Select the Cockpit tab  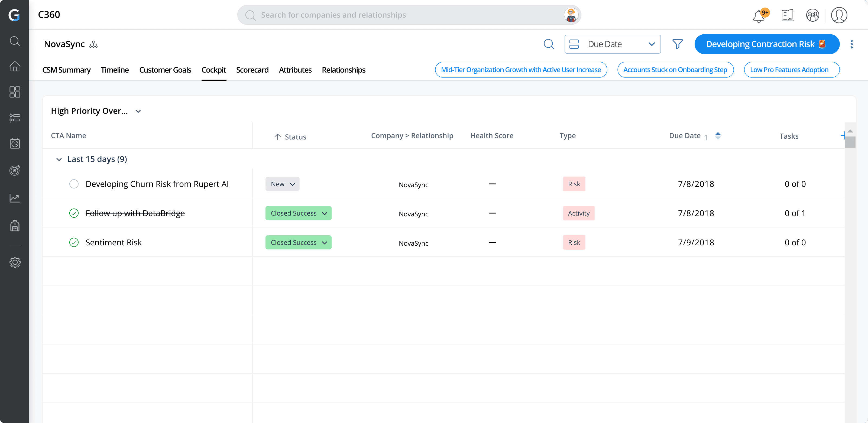click(x=214, y=70)
